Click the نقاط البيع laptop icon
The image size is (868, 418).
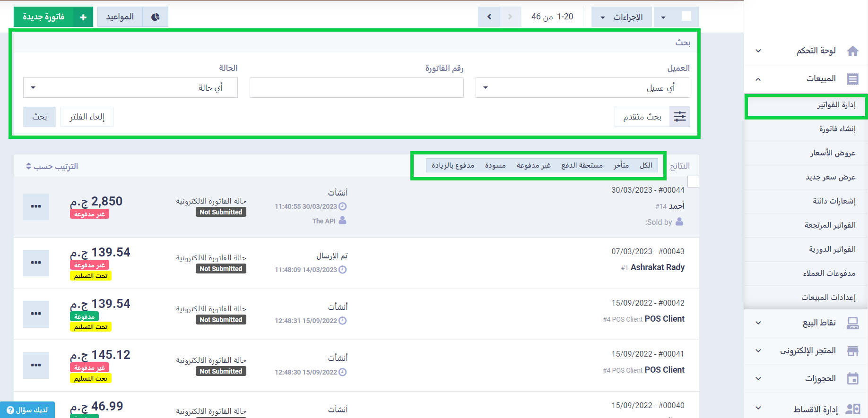coord(852,323)
